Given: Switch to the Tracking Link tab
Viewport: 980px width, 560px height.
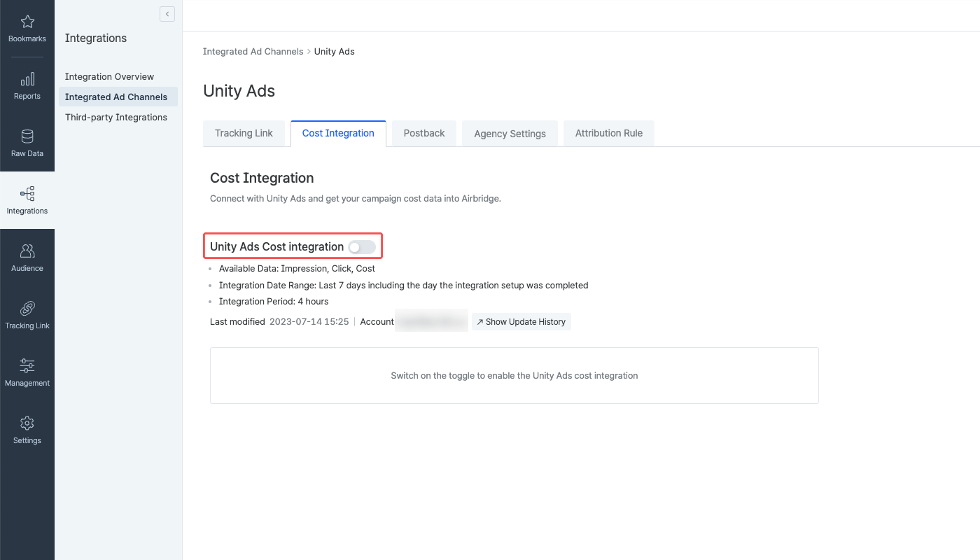Looking at the screenshot, I should pos(244,134).
